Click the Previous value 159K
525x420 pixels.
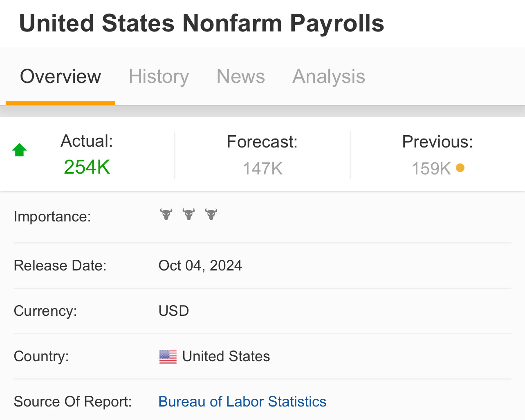point(431,168)
